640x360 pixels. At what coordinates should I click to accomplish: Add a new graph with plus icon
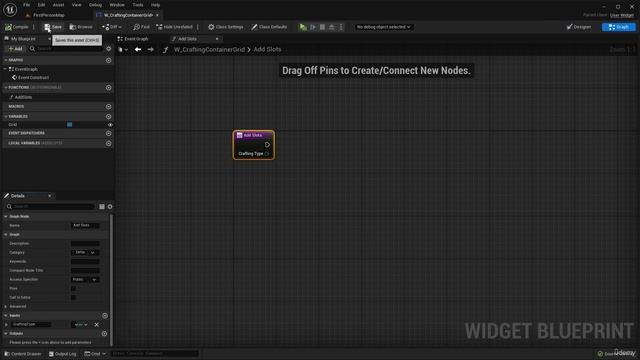click(109, 60)
